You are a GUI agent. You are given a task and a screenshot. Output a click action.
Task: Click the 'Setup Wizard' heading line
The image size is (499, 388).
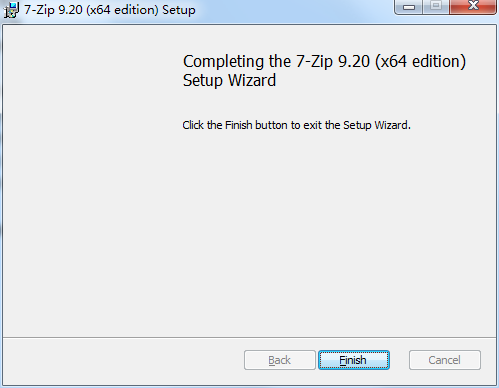click(229, 80)
